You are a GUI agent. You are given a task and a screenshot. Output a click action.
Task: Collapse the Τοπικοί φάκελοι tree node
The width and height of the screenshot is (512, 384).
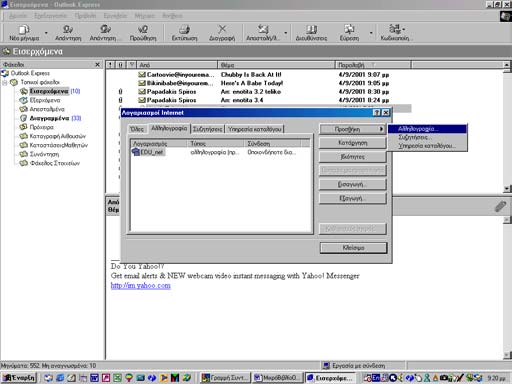coord(5,82)
